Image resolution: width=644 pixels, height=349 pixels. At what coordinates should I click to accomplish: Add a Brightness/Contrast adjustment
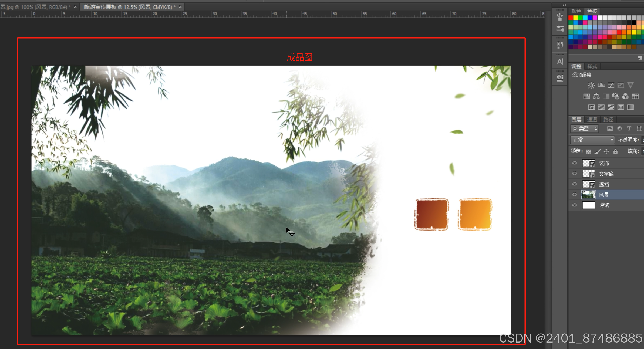[591, 85]
